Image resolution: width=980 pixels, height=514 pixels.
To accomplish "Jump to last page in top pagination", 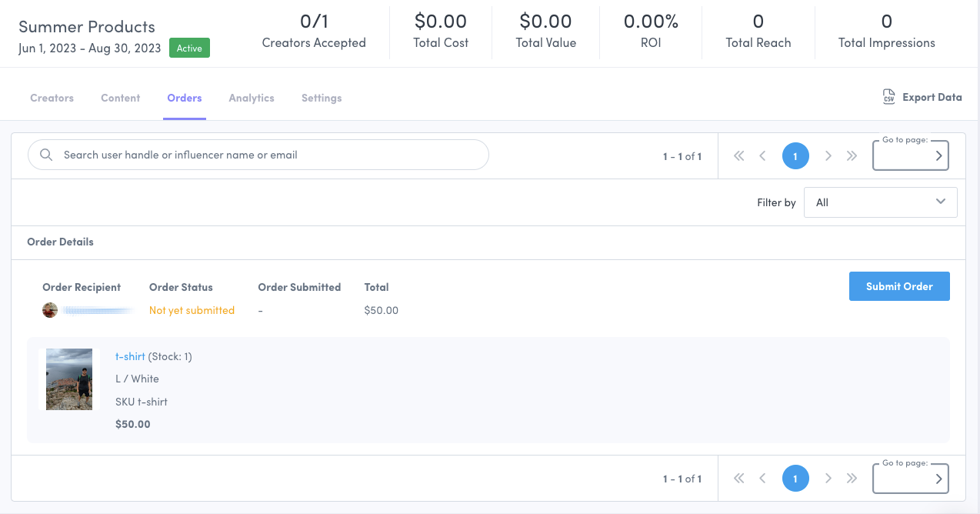I will coord(852,155).
